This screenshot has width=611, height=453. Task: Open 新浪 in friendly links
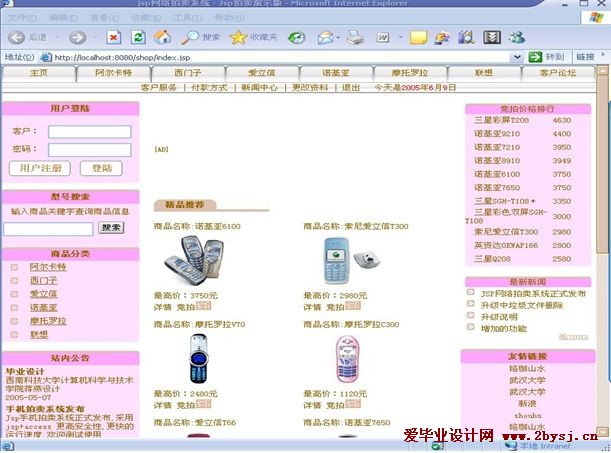528,404
